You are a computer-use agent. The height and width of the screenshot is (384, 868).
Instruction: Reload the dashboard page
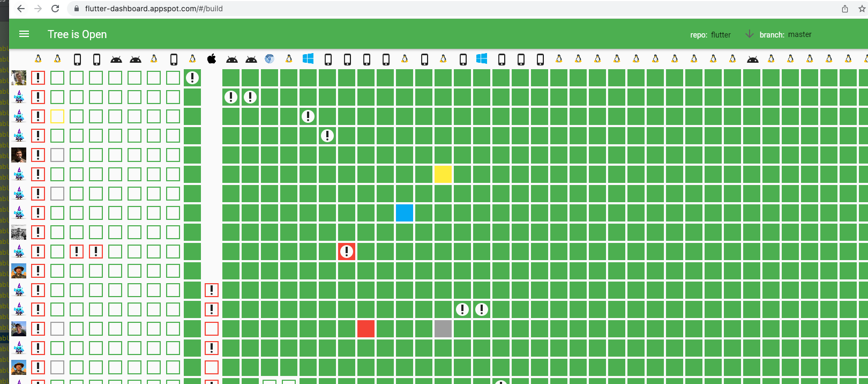tap(55, 9)
